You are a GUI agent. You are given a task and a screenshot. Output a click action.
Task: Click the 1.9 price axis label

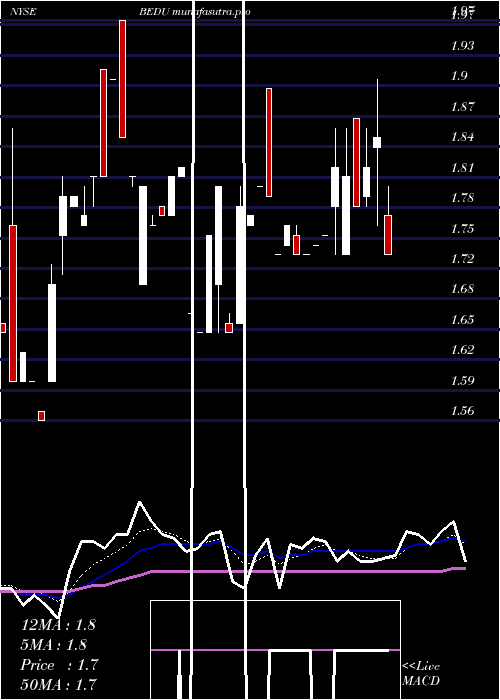tap(459, 76)
